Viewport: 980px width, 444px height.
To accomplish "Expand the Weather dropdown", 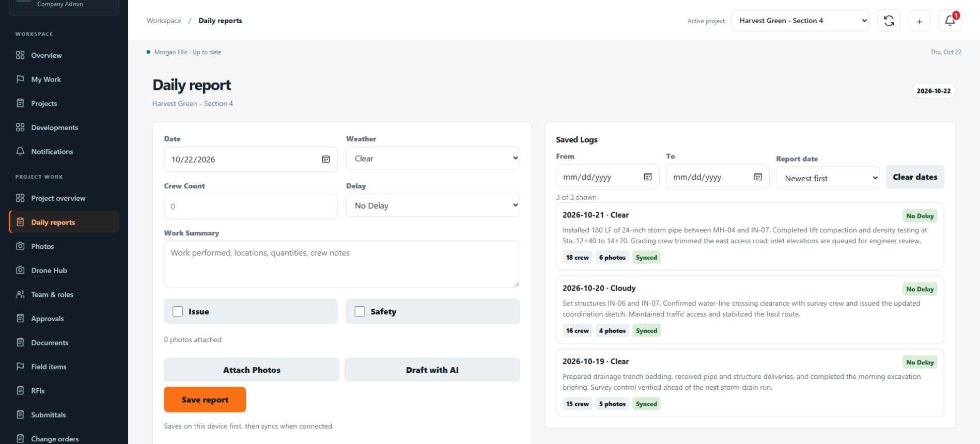I will pos(433,158).
